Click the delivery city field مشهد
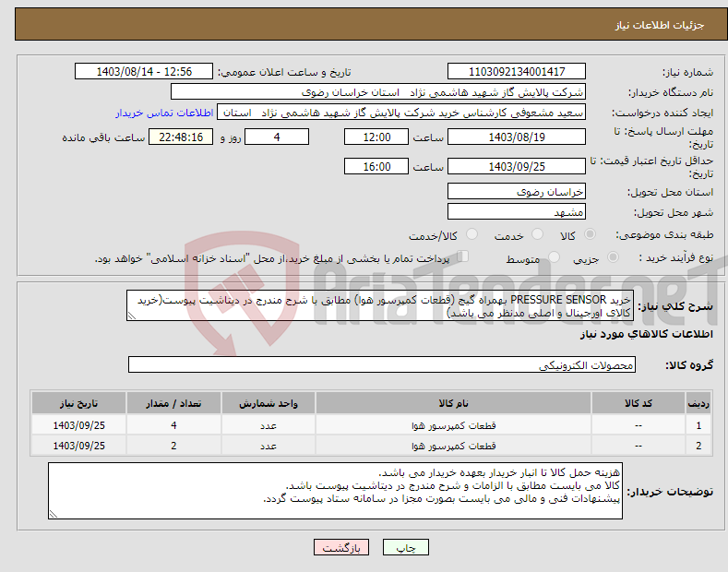The width and height of the screenshot is (728, 572). pyautogui.click(x=517, y=211)
